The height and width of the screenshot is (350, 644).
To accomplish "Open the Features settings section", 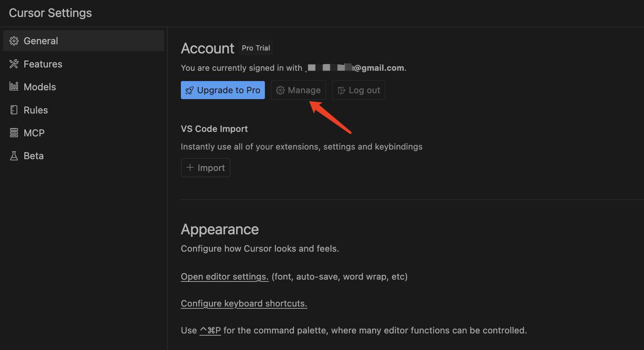I will [x=43, y=64].
